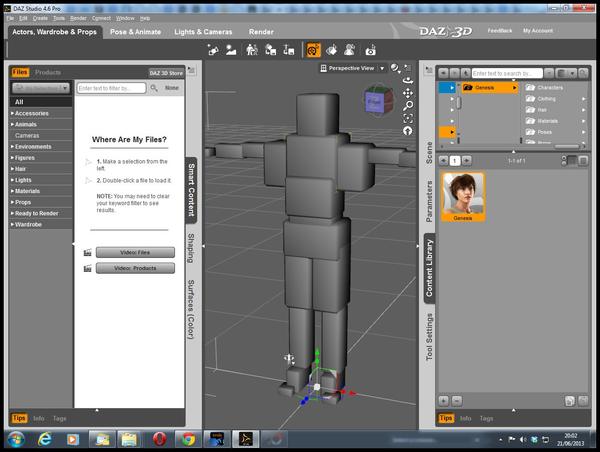This screenshot has width=600, height=452.
Task: Switch to Pose & Animate tab
Action: click(x=135, y=32)
